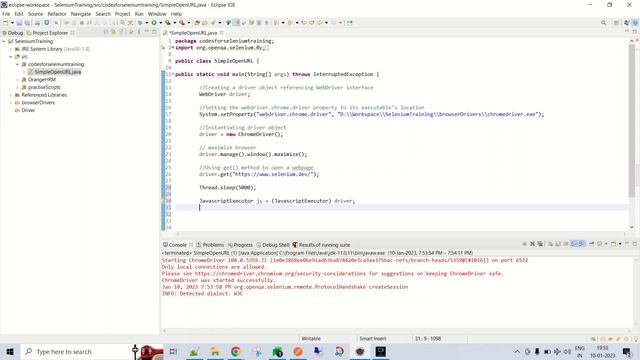Click the Run Last Tool external tools icon
The image size is (640, 360).
(x=182, y=23)
